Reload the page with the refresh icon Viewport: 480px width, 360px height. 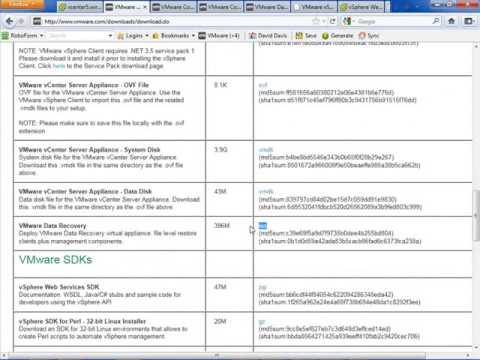coord(332,21)
